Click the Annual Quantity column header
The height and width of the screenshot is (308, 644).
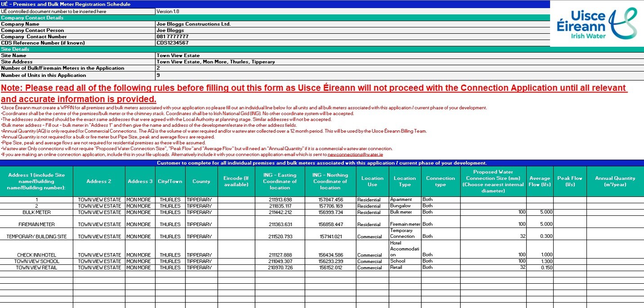click(x=615, y=181)
